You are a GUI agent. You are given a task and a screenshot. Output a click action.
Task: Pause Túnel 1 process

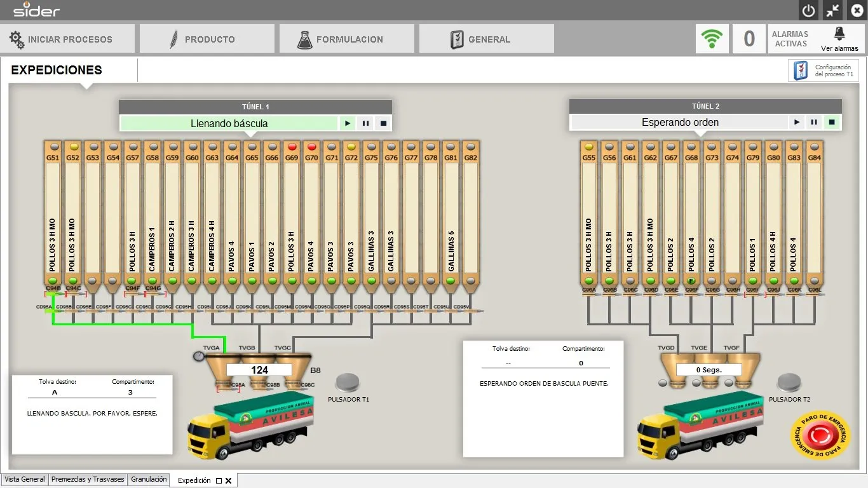[365, 123]
